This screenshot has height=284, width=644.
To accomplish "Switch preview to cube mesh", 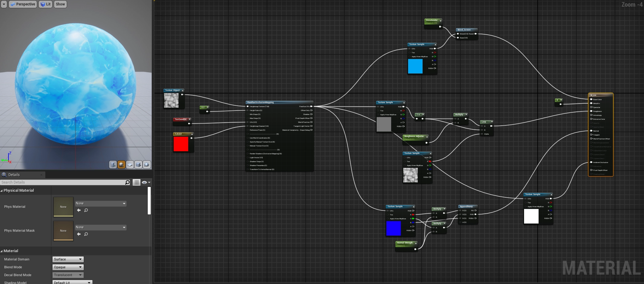I will [138, 165].
